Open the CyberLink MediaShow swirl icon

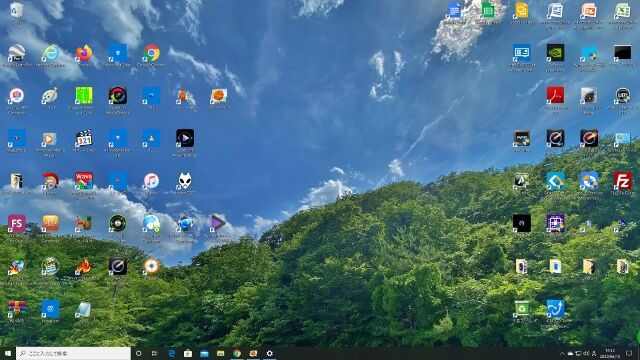point(118,96)
